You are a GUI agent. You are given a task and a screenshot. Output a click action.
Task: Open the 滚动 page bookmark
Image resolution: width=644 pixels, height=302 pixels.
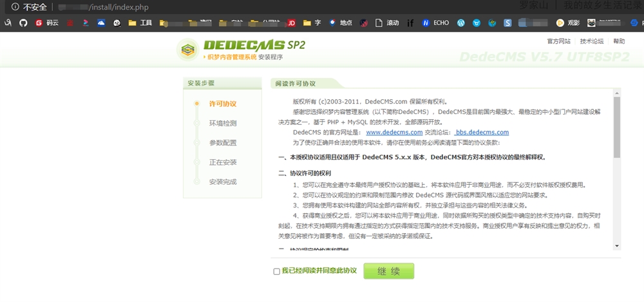tap(387, 23)
